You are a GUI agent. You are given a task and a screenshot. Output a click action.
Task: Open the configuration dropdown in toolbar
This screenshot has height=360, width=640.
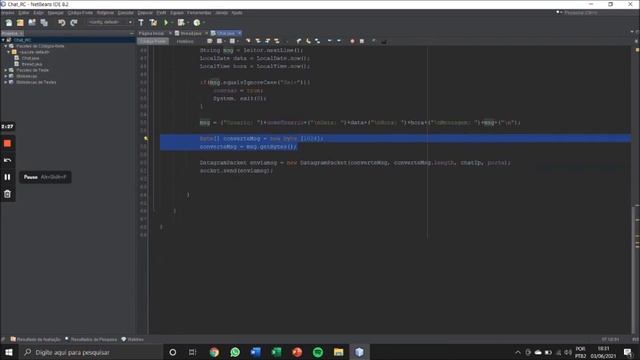pyautogui.click(x=110, y=22)
